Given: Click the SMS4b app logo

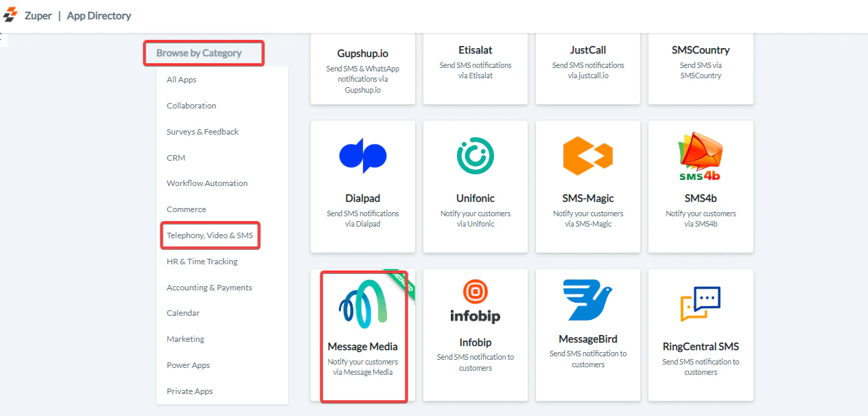Looking at the screenshot, I should coord(701,157).
